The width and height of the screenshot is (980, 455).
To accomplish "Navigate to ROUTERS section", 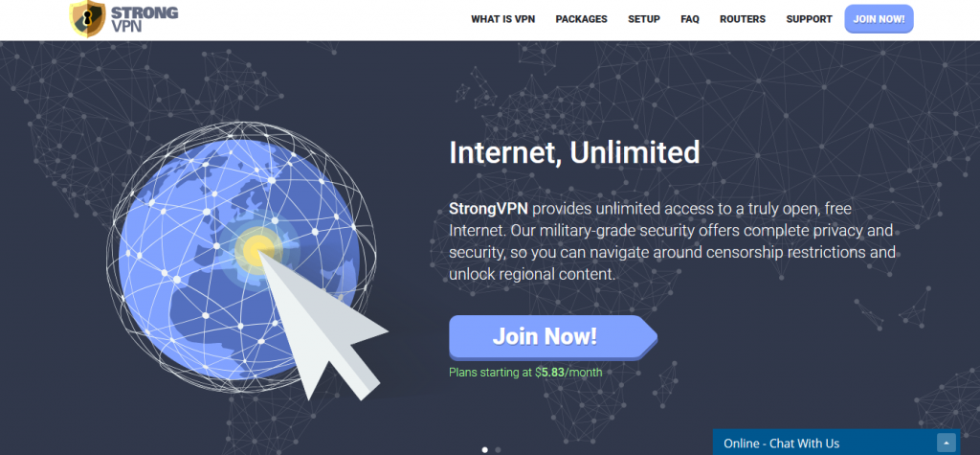I will [743, 19].
